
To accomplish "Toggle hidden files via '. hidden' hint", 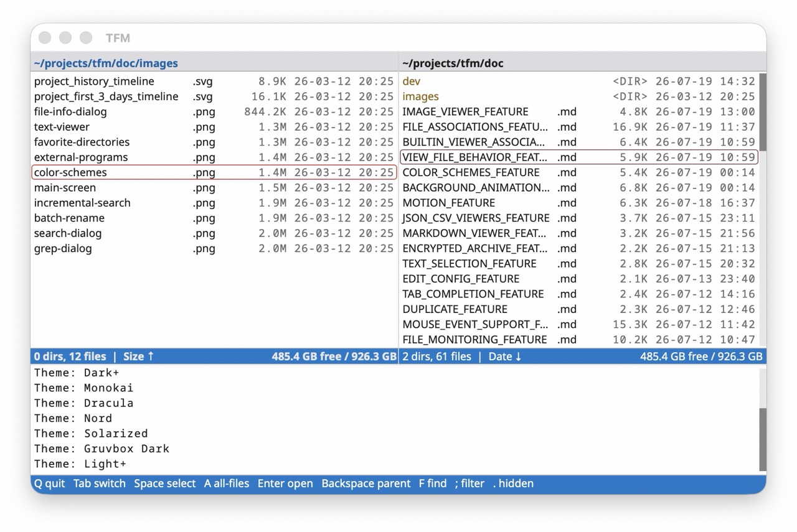I will (x=513, y=483).
